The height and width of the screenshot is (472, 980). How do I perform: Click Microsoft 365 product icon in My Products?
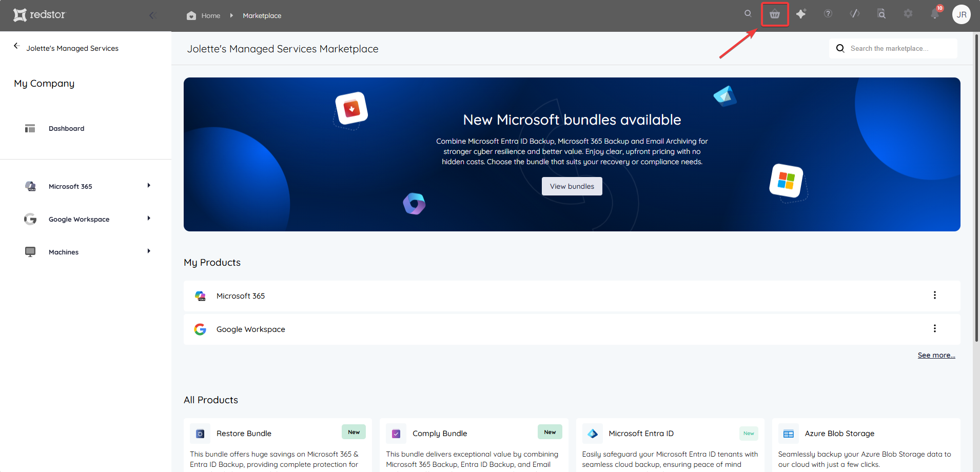point(200,296)
